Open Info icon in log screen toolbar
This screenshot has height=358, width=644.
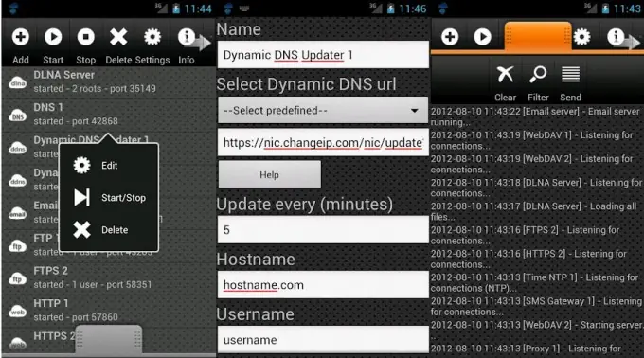[x=616, y=37]
